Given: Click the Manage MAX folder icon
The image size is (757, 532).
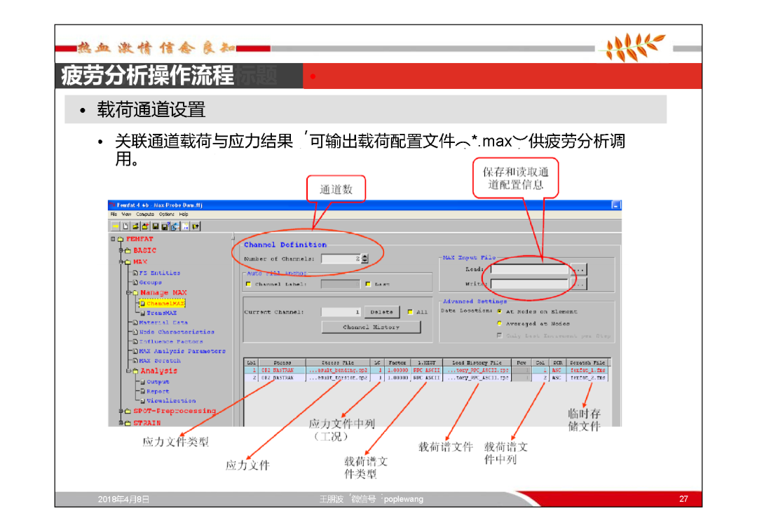Looking at the screenshot, I should click(x=135, y=293).
